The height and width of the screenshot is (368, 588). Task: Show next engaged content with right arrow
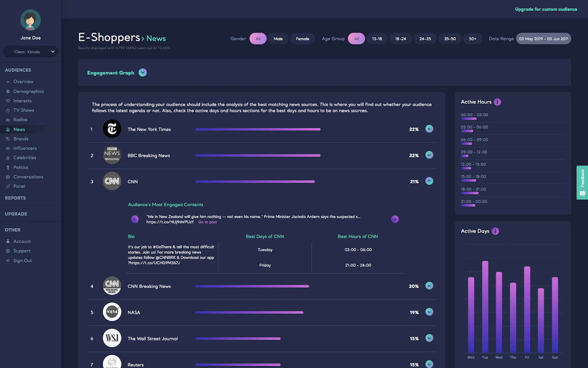tap(394, 219)
